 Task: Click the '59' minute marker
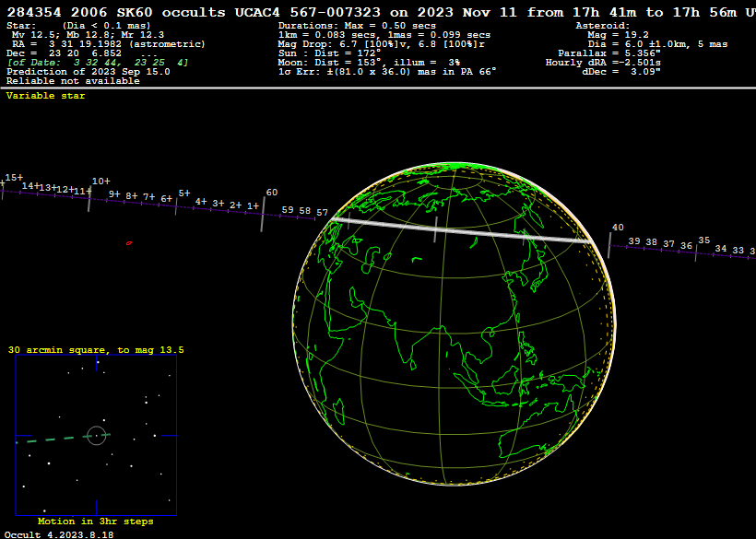(288, 209)
